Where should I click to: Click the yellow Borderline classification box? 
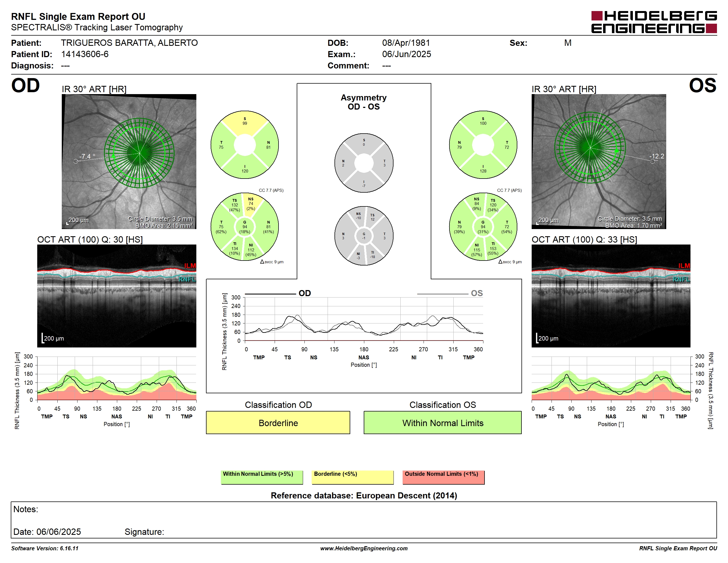[x=278, y=423]
